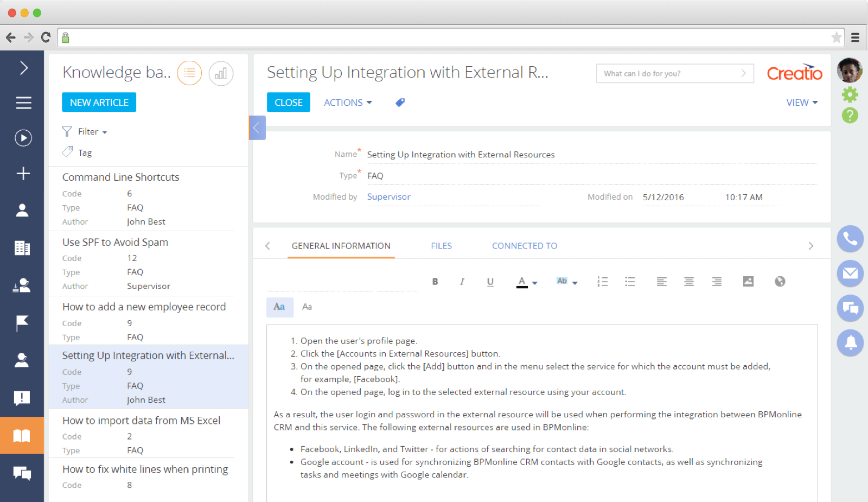
Task: Open the View dropdown menu
Action: (x=802, y=103)
